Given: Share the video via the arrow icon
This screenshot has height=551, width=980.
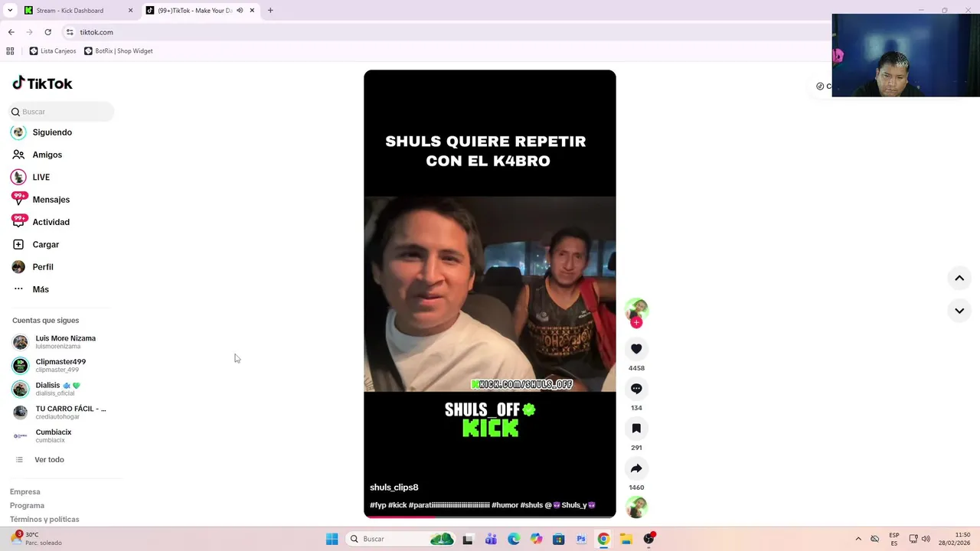Looking at the screenshot, I should (x=636, y=468).
